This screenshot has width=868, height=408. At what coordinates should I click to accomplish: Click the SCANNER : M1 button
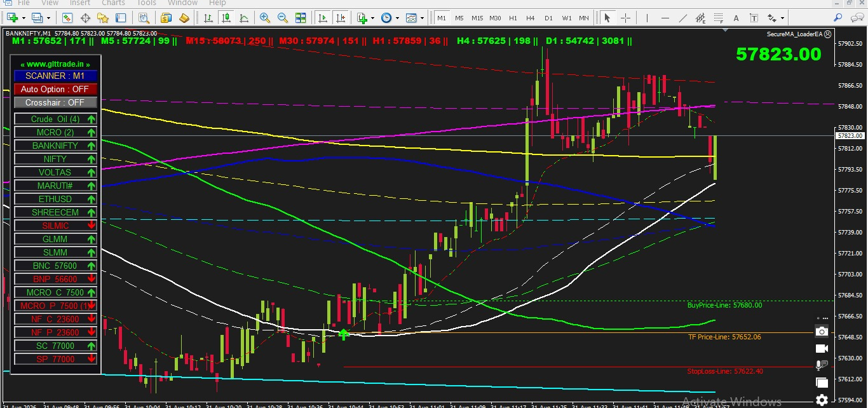pyautogui.click(x=55, y=76)
